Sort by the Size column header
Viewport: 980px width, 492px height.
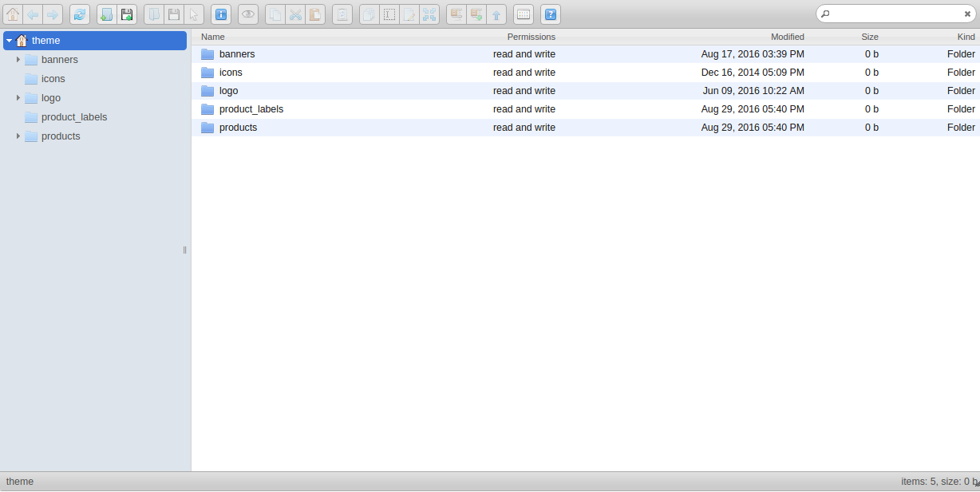[870, 37]
